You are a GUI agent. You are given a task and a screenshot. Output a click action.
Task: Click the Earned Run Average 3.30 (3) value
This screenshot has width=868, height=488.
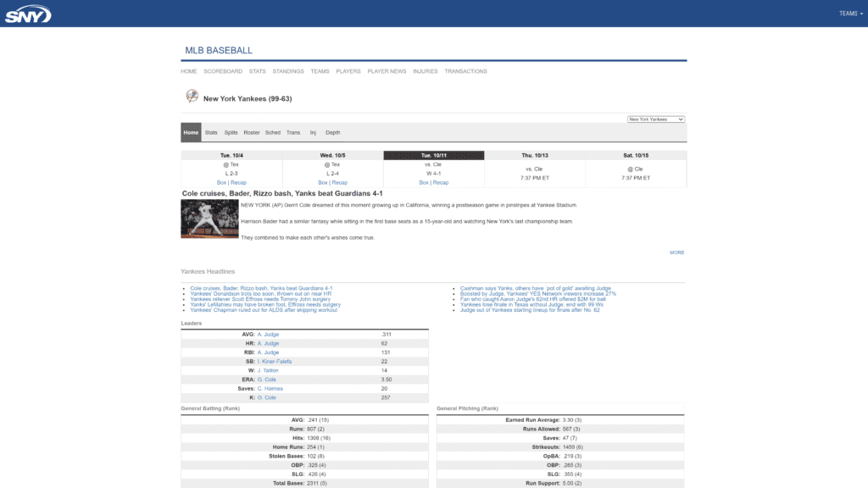(572, 420)
